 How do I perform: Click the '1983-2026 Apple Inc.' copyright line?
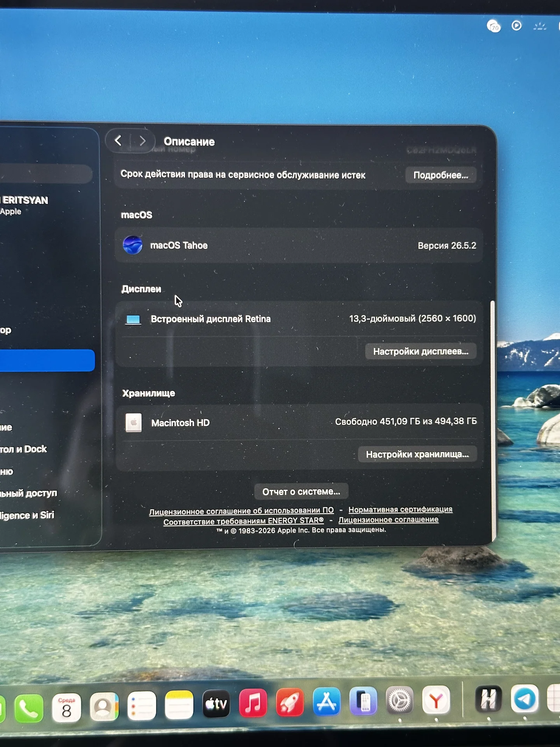click(x=301, y=530)
